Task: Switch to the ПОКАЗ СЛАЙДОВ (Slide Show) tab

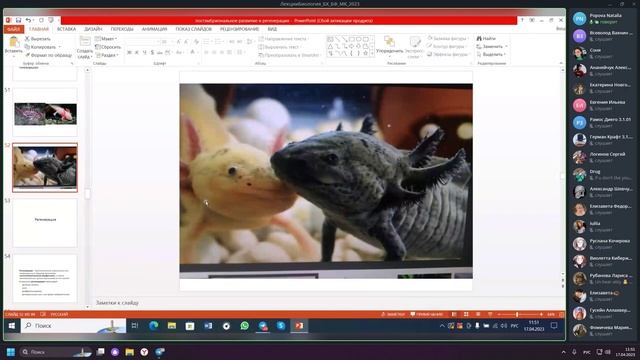Action: (193, 29)
